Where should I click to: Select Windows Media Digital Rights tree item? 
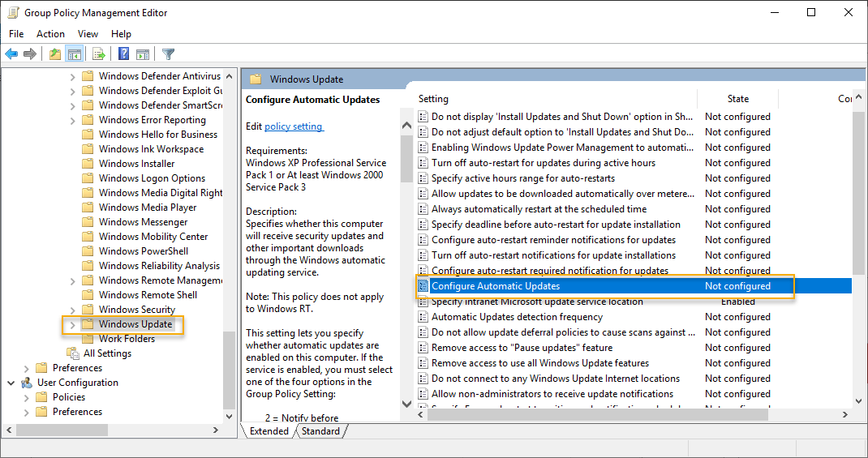click(x=161, y=193)
